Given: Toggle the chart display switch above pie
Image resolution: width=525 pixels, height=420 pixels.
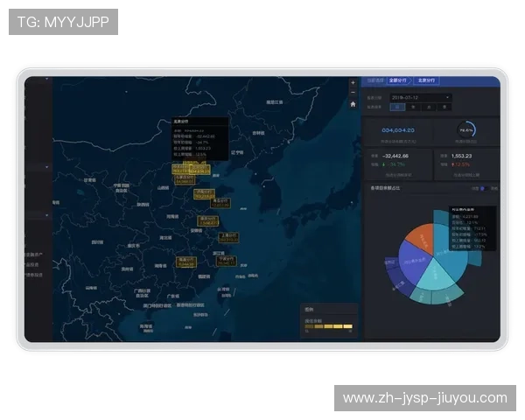Looking at the screenshot, I should click(x=482, y=188).
